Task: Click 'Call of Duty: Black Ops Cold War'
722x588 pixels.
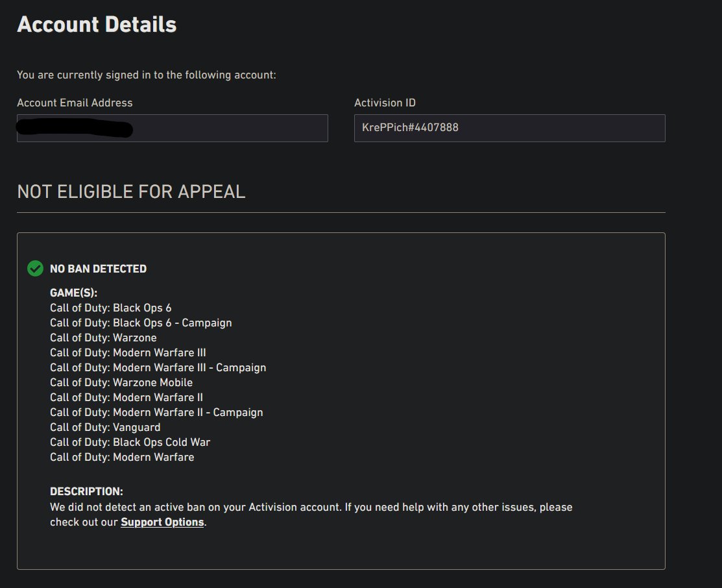Action: pyautogui.click(x=130, y=442)
